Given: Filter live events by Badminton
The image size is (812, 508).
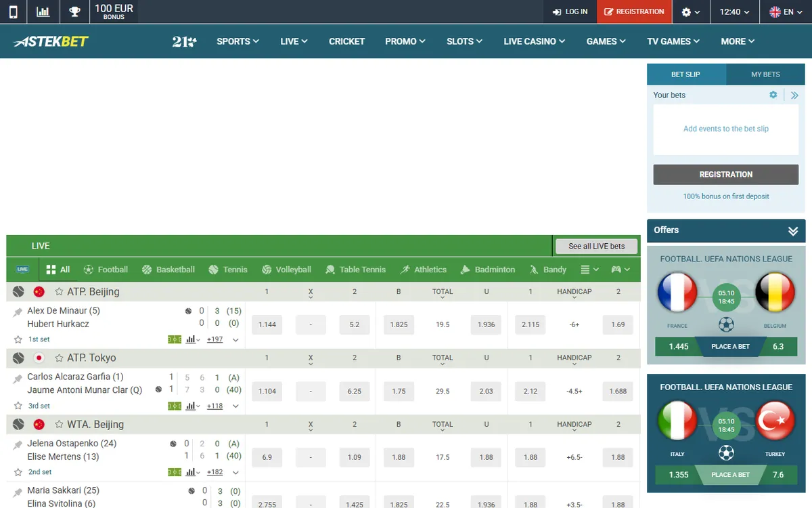Looking at the screenshot, I should tap(487, 270).
